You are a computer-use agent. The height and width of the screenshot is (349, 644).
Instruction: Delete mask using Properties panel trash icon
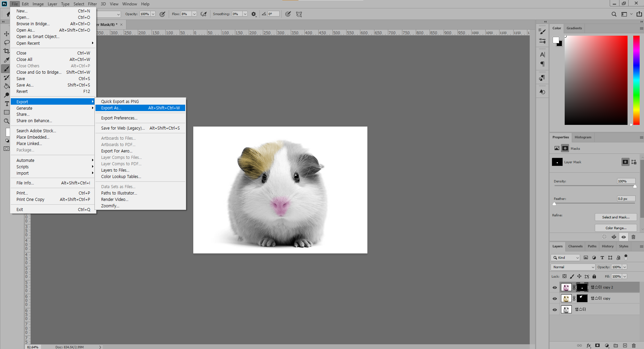point(633,237)
